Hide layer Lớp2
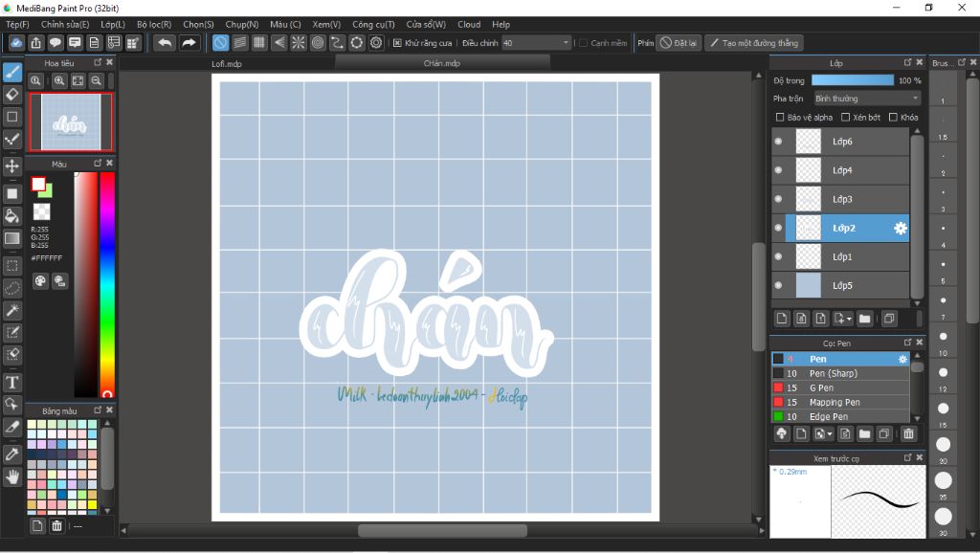The width and height of the screenshot is (980, 553). click(x=778, y=228)
